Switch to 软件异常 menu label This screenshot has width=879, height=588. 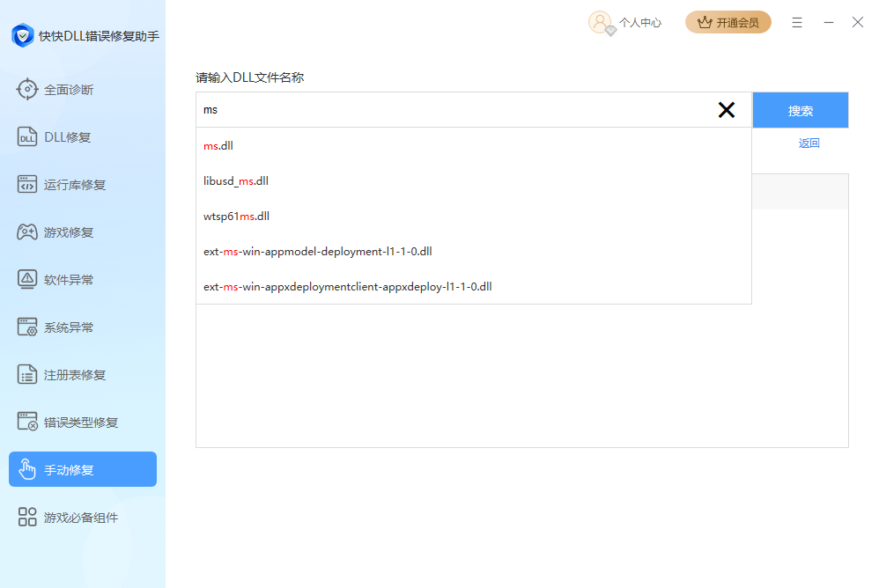pyautogui.click(x=69, y=280)
